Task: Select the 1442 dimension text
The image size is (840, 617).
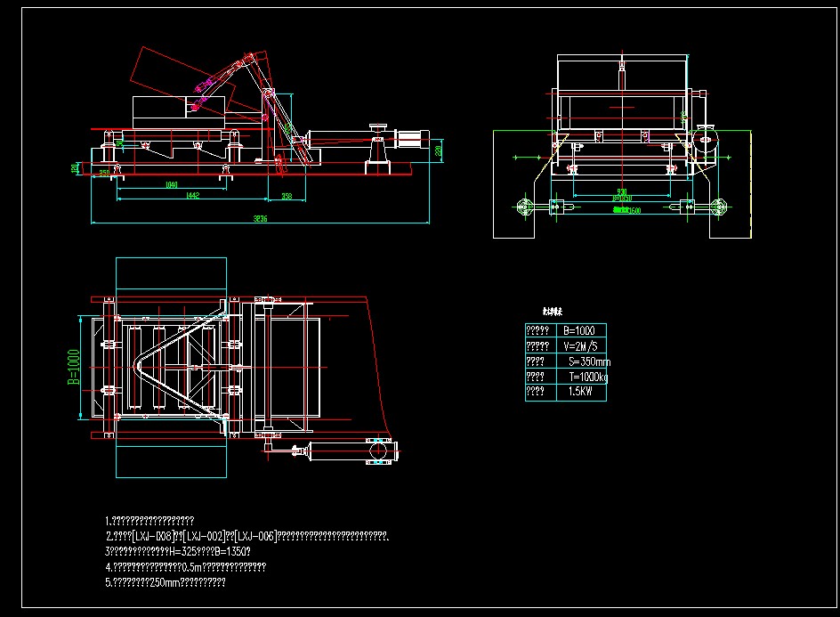Action: click(189, 196)
